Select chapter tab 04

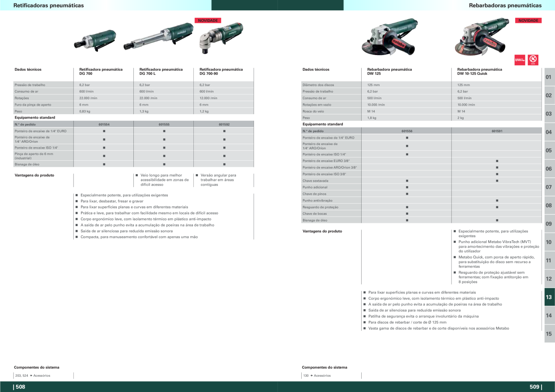[x=549, y=132]
